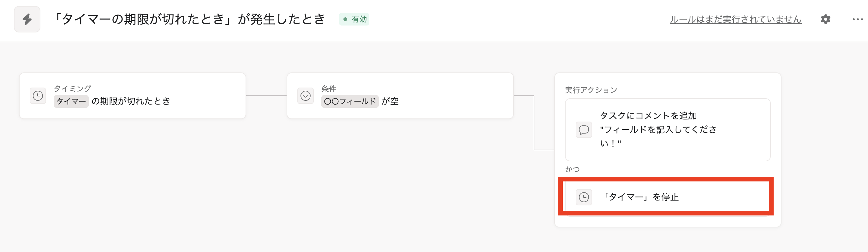
Task: Select the 〇〇フィールド chip in condition
Action: (350, 101)
